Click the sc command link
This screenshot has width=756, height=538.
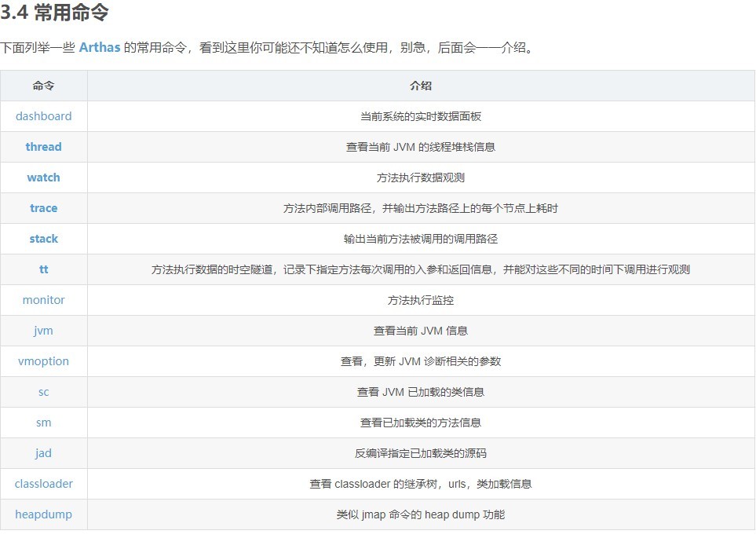tap(43, 392)
